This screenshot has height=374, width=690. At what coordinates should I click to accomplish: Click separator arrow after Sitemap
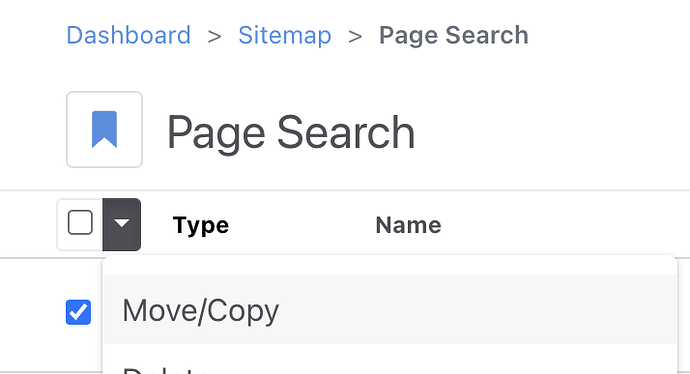(355, 36)
